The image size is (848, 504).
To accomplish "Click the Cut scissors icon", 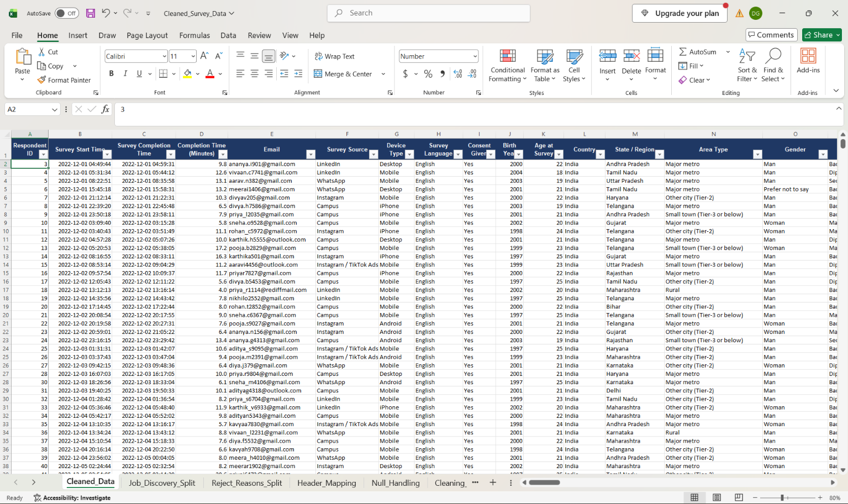I will tap(41, 52).
